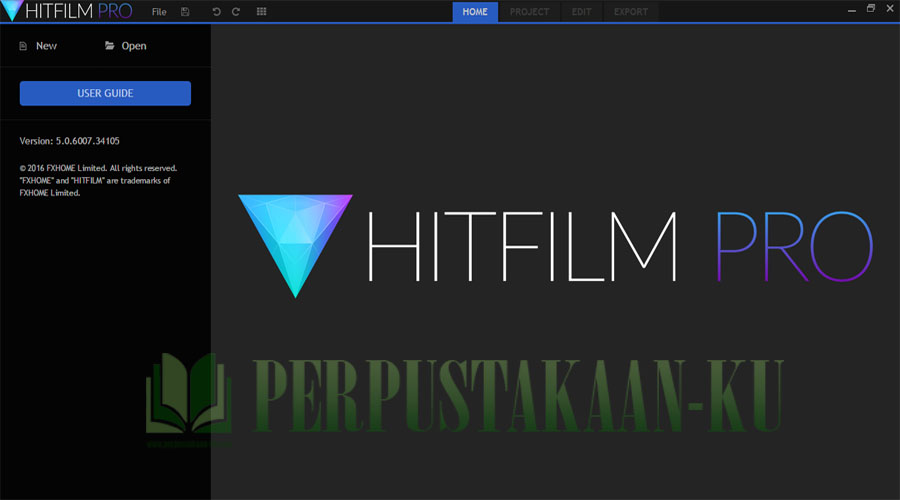Image resolution: width=900 pixels, height=500 pixels.
Task: Click the USER GUIDE button
Action: (x=105, y=93)
